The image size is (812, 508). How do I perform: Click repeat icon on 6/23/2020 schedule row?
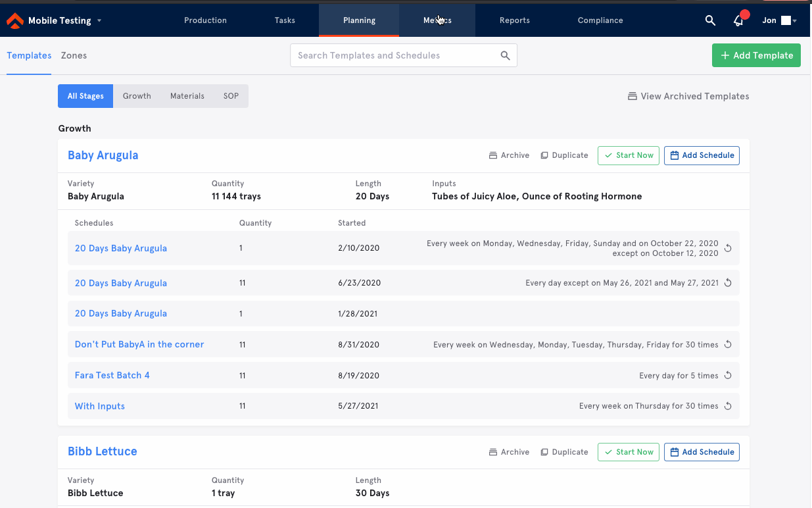click(728, 284)
